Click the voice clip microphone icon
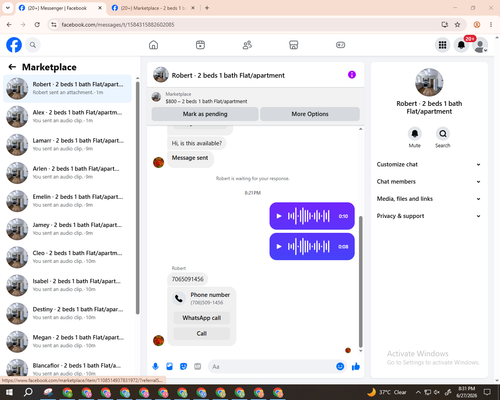 (155, 367)
